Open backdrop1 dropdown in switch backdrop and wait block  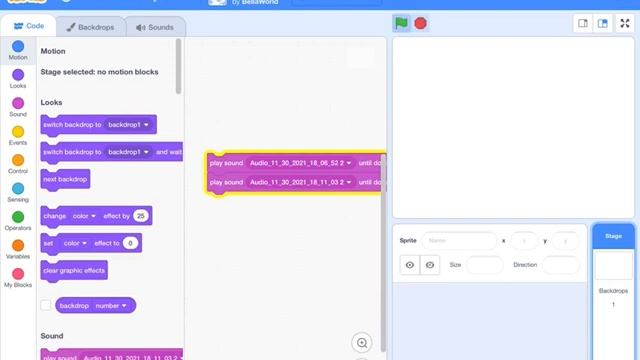pyautogui.click(x=128, y=152)
